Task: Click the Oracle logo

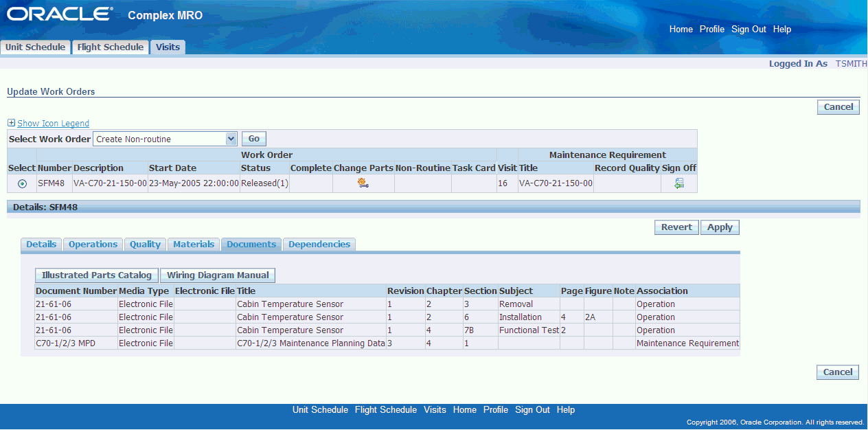Action: point(60,14)
